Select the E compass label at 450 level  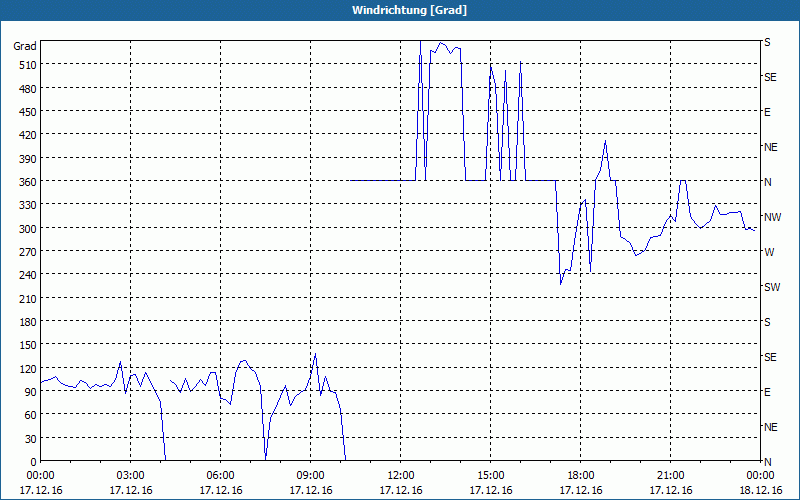(x=767, y=112)
